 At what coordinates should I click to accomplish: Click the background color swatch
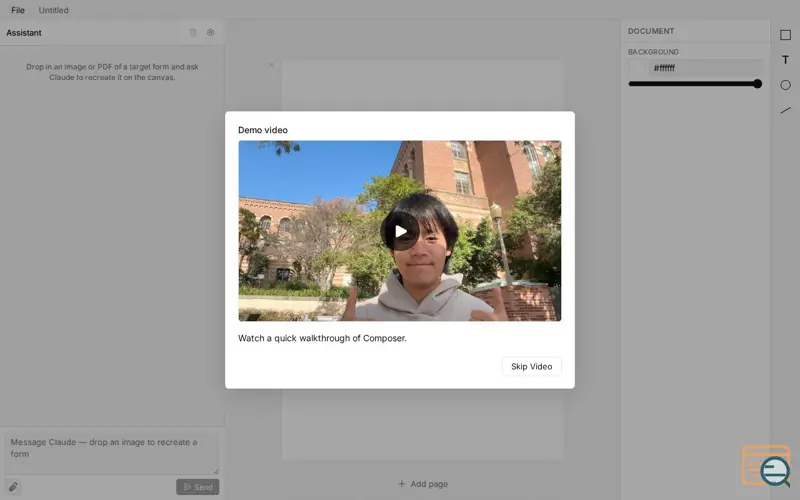pos(637,68)
